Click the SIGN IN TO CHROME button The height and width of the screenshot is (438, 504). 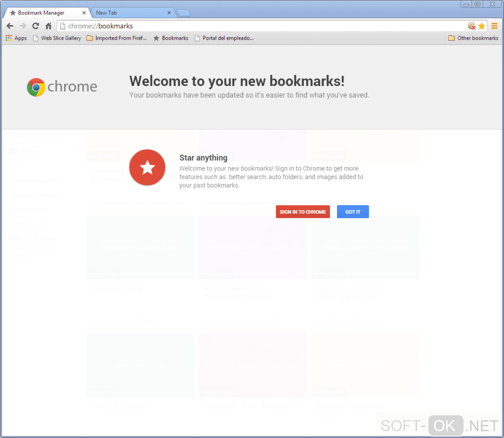point(303,212)
